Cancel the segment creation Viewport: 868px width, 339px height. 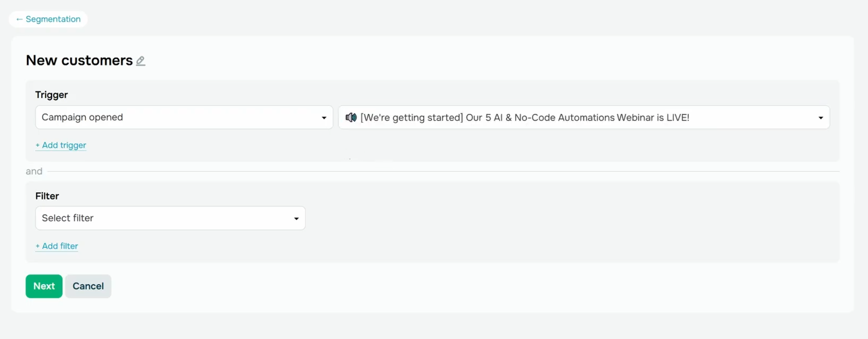click(88, 286)
